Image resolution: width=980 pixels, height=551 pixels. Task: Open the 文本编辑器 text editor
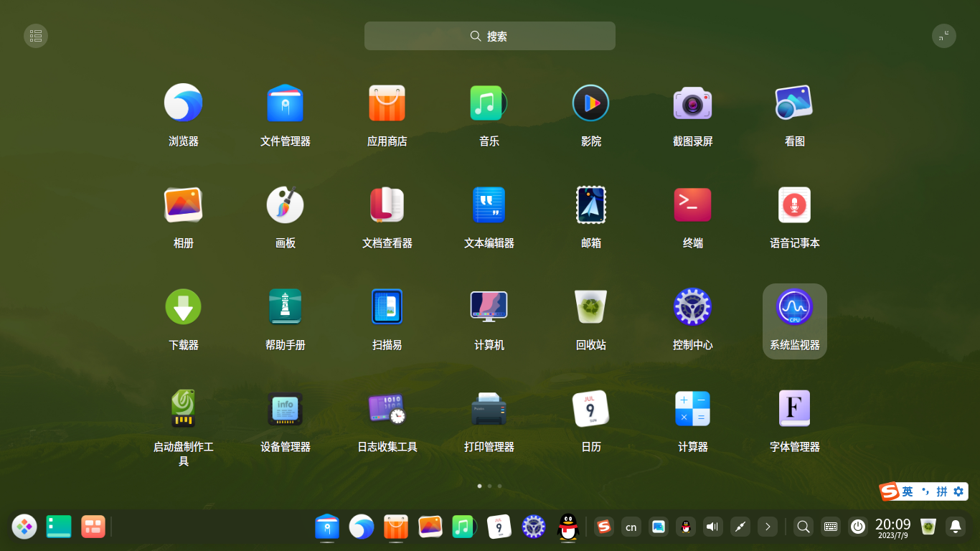point(489,205)
